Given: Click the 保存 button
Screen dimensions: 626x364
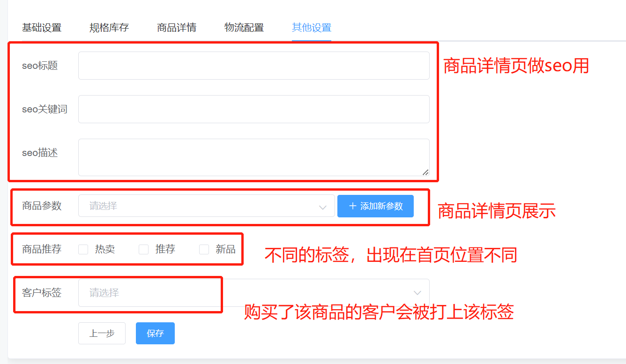Looking at the screenshot, I should [x=155, y=333].
